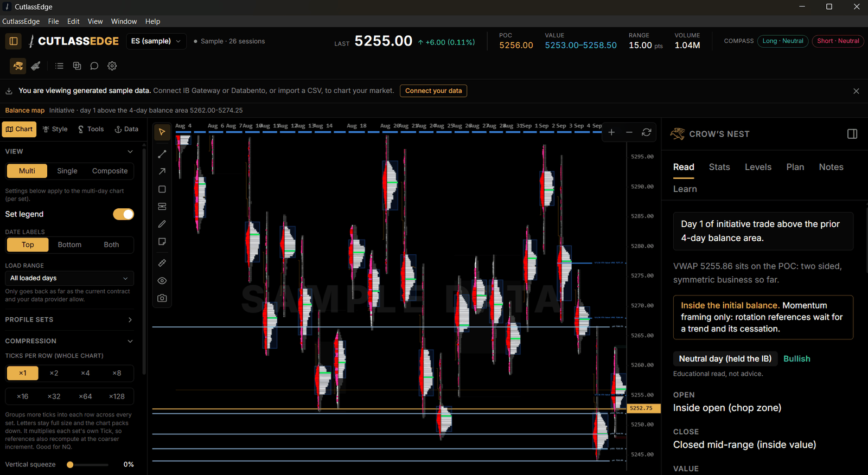Image resolution: width=868 pixels, height=475 pixels.
Task: Select the kraken workspace icon
Action: 18,66
